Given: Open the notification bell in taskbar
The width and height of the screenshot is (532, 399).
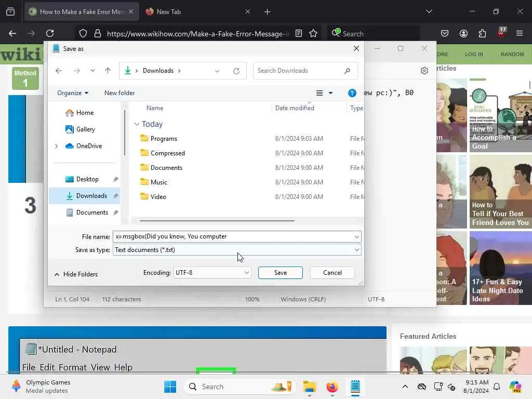Looking at the screenshot, I should [497, 387].
